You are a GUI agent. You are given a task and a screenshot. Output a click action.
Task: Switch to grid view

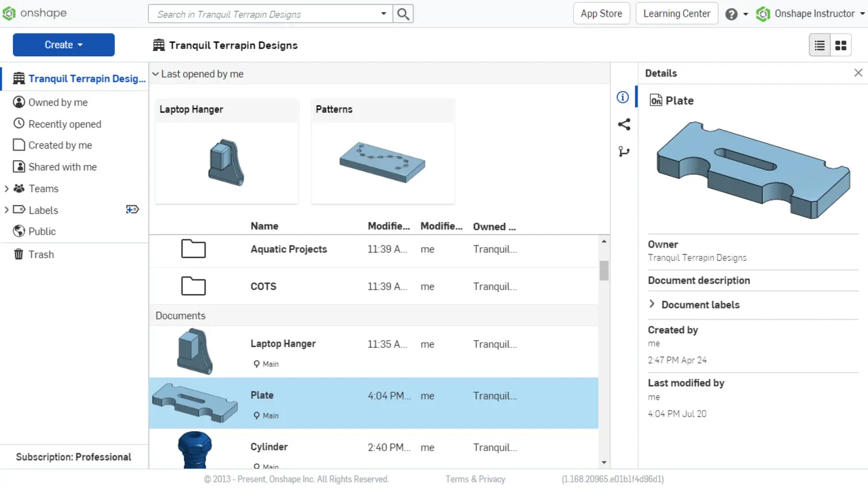[x=841, y=45]
